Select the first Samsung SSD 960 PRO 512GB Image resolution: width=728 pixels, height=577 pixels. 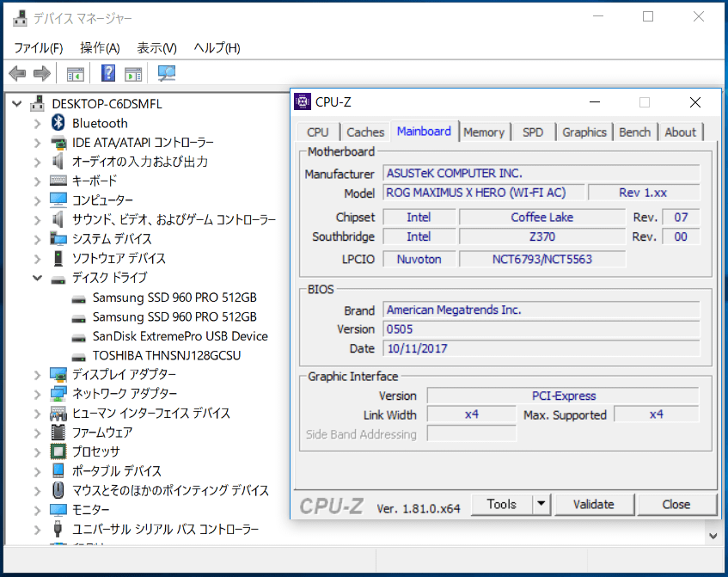click(x=174, y=298)
